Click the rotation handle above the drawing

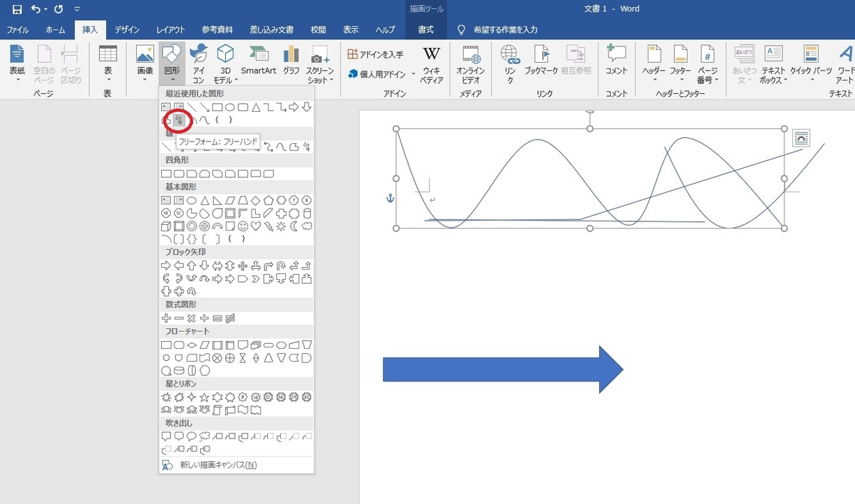tap(590, 110)
